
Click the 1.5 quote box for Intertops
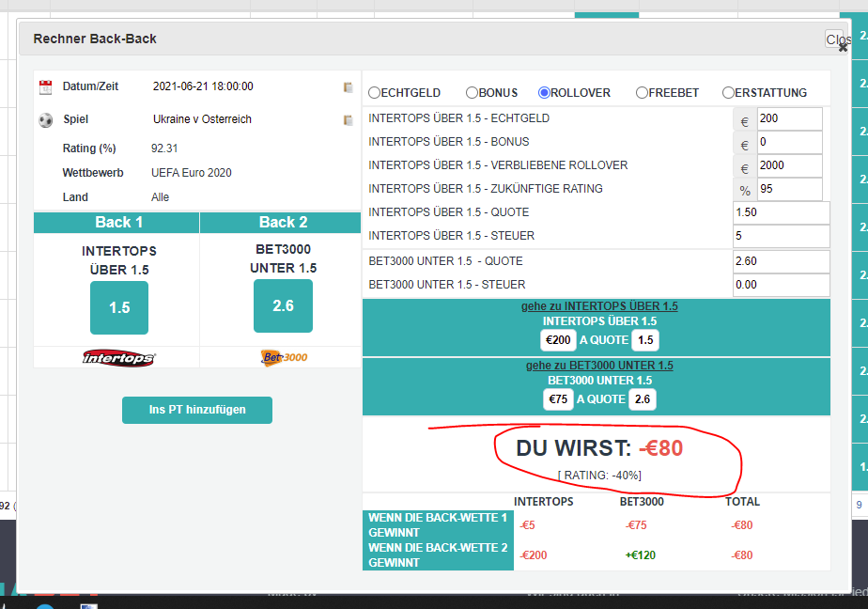pyautogui.click(x=645, y=340)
